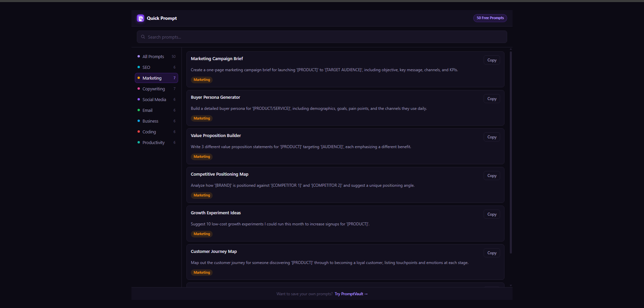Select the All Prompts category
Screen dimensions: 644x308
coord(156,56)
